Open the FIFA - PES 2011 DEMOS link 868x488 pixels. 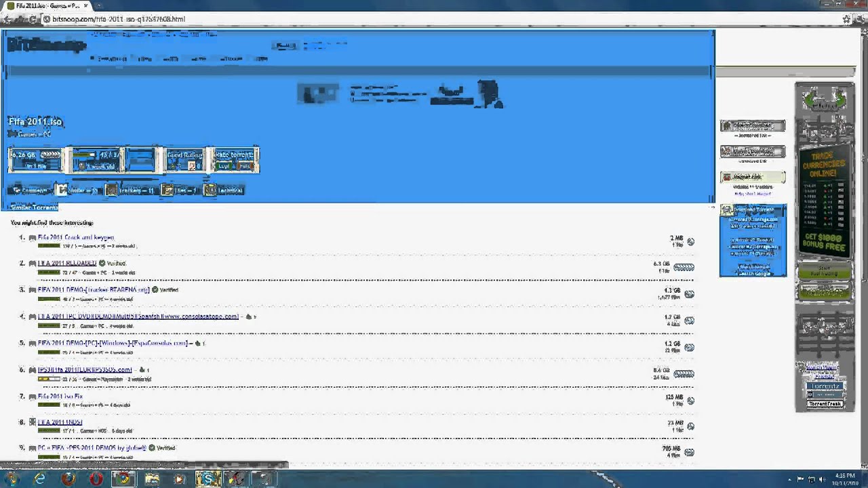92,448
